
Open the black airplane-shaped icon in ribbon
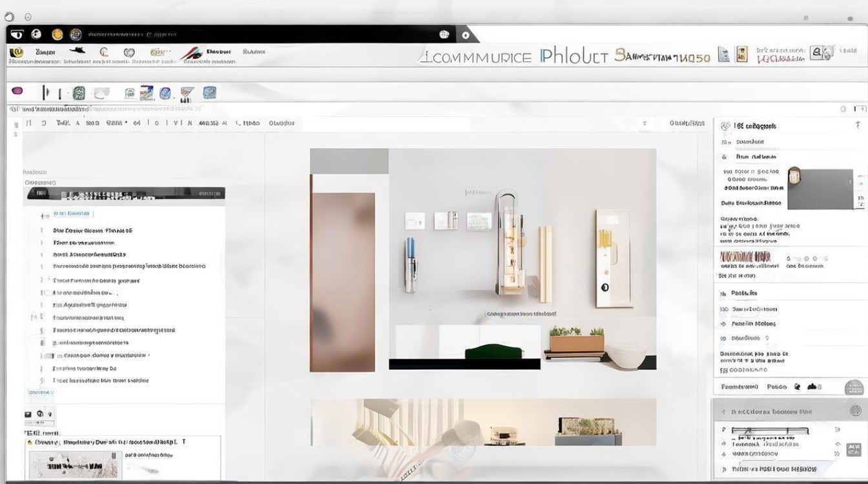77,51
